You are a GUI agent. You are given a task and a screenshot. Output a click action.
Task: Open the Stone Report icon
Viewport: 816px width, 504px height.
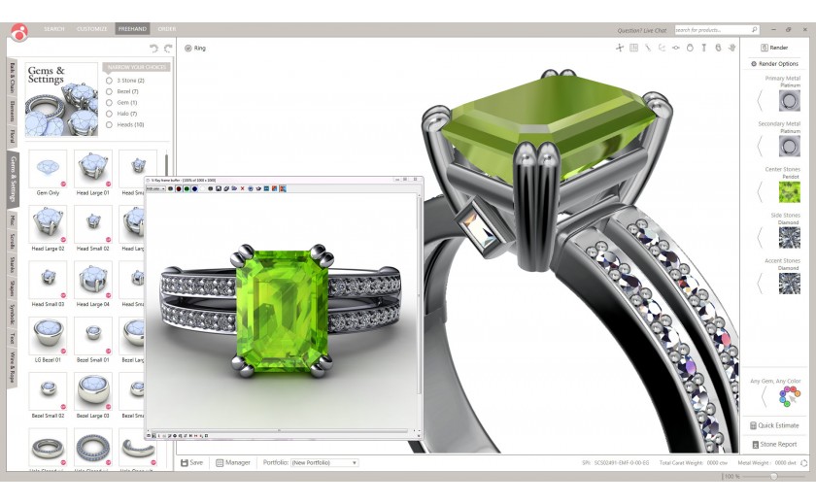pyautogui.click(x=754, y=445)
